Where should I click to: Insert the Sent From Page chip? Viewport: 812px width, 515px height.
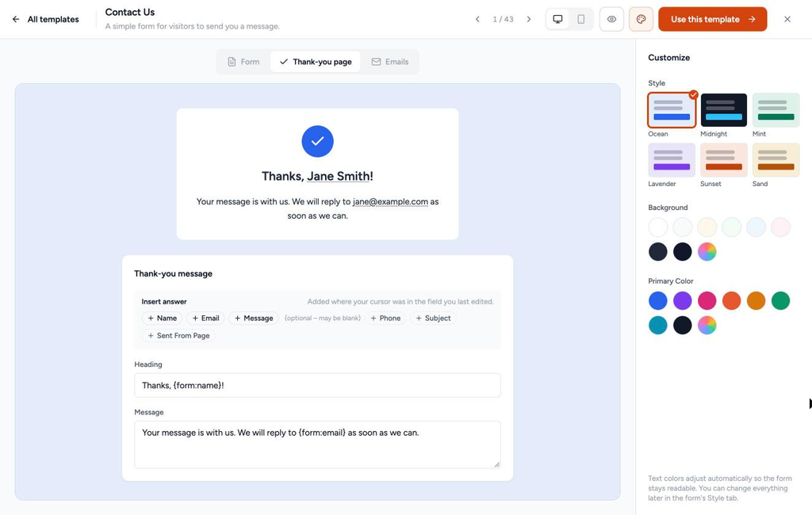178,336
